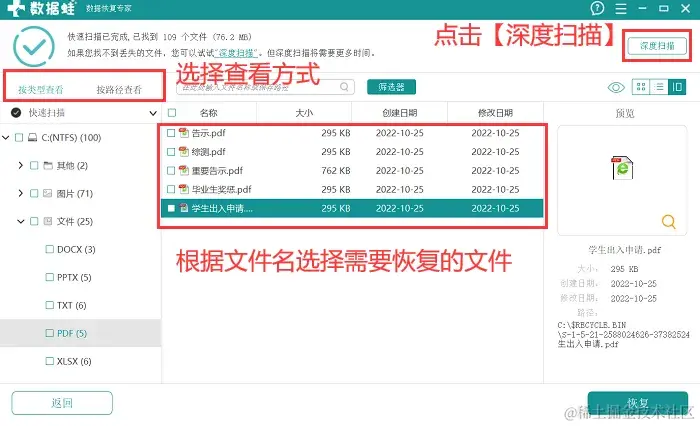700x426 pixels.
Task: Follow the 深度扫描 hyperlink in the message
Action: 237,53
